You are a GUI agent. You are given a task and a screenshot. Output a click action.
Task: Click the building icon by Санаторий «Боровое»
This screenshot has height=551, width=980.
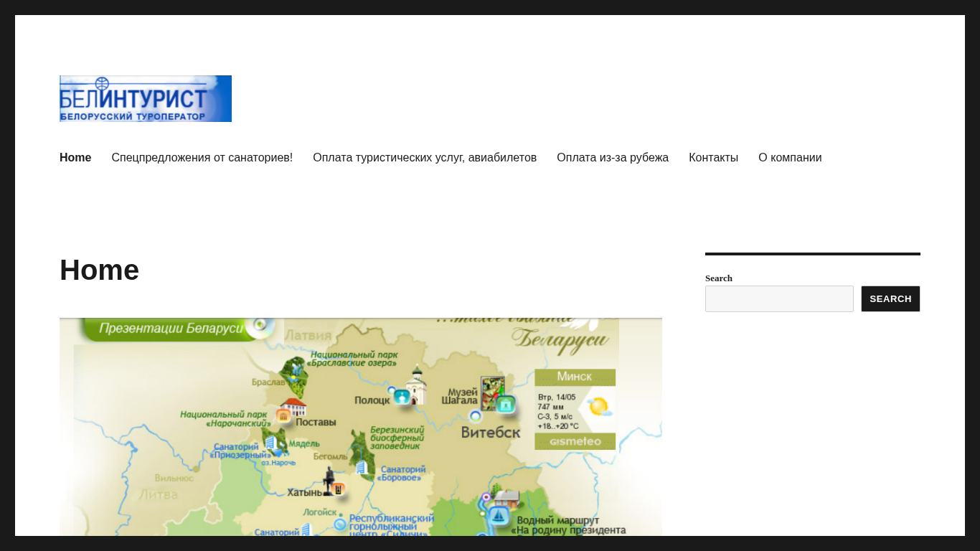pyautogui.click(x=362, y=468)
